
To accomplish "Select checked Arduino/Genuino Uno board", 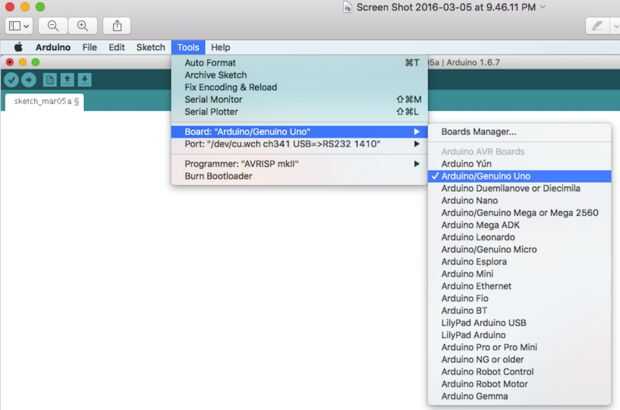I will tap(520, 176).
